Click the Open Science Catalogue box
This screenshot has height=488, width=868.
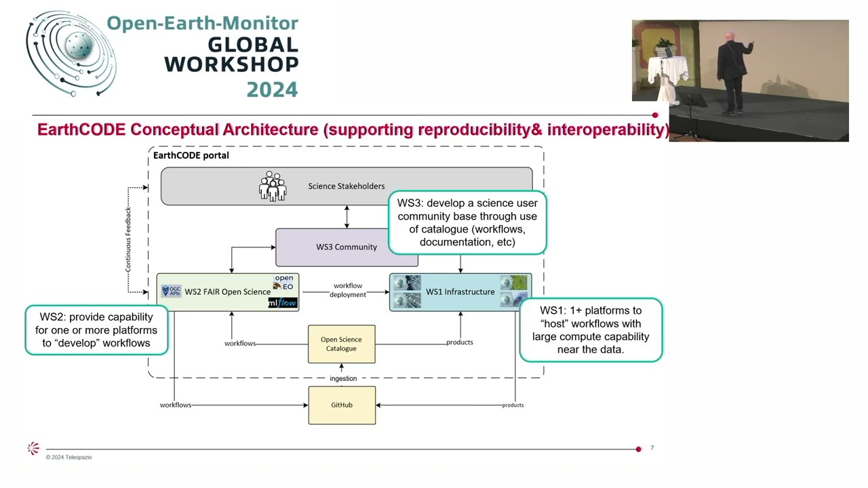pyautogui.click(x=341, y=344)
